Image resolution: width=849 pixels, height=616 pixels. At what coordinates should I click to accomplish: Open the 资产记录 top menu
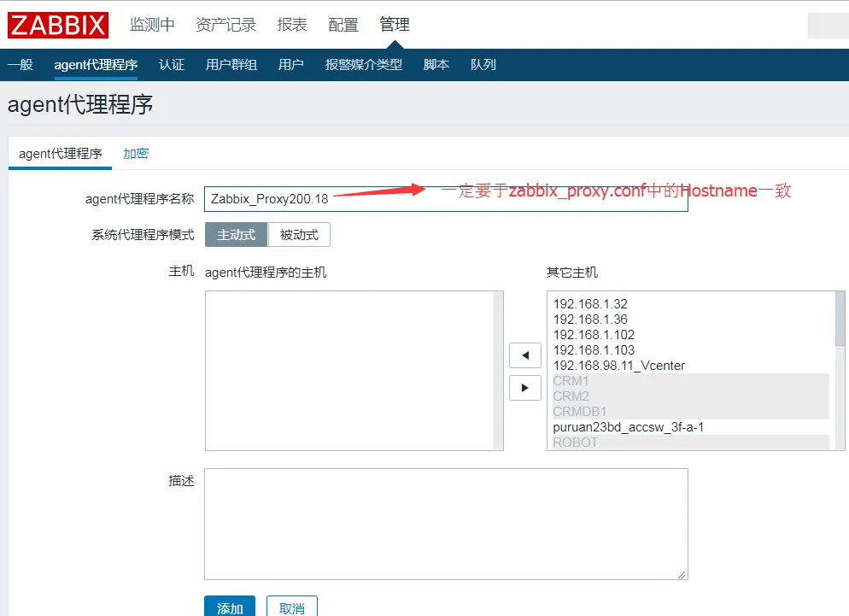pyautogui.click(x=225, y=25)
